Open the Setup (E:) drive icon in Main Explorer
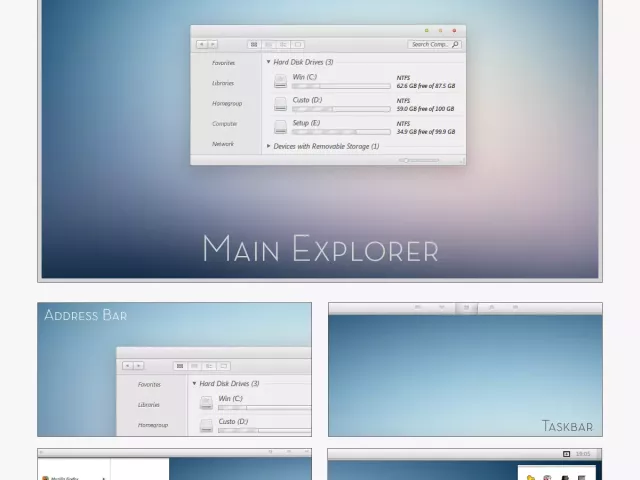Screen dimensions: 640x480 pyautogui.click(x=280, y=127)
